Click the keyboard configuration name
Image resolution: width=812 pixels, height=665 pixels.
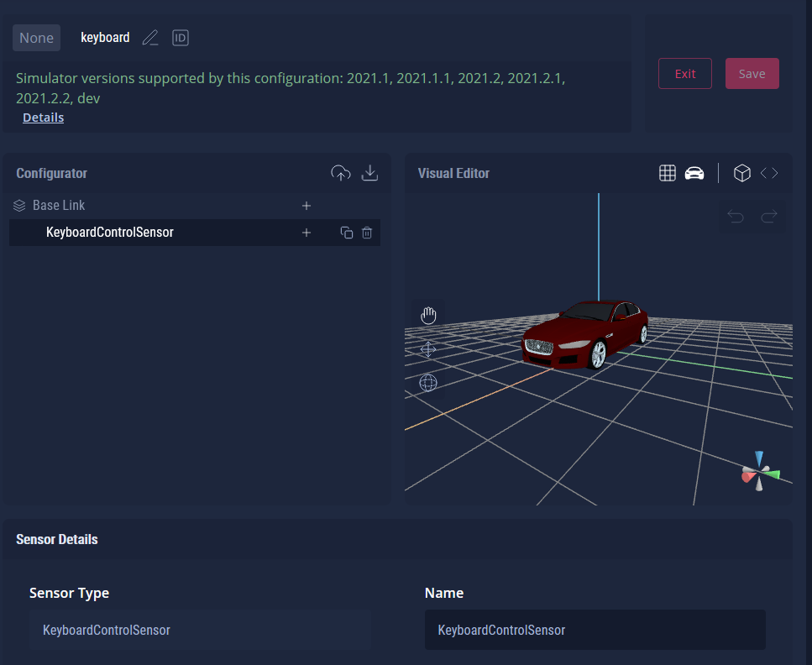pyautogui.click(x=105, y=37)
